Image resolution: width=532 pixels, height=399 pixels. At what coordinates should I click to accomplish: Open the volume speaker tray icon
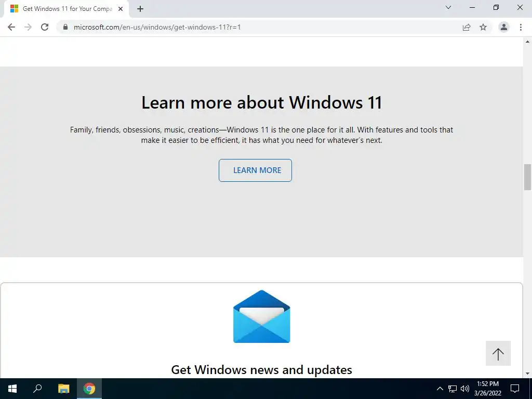(x=465, y=389)
